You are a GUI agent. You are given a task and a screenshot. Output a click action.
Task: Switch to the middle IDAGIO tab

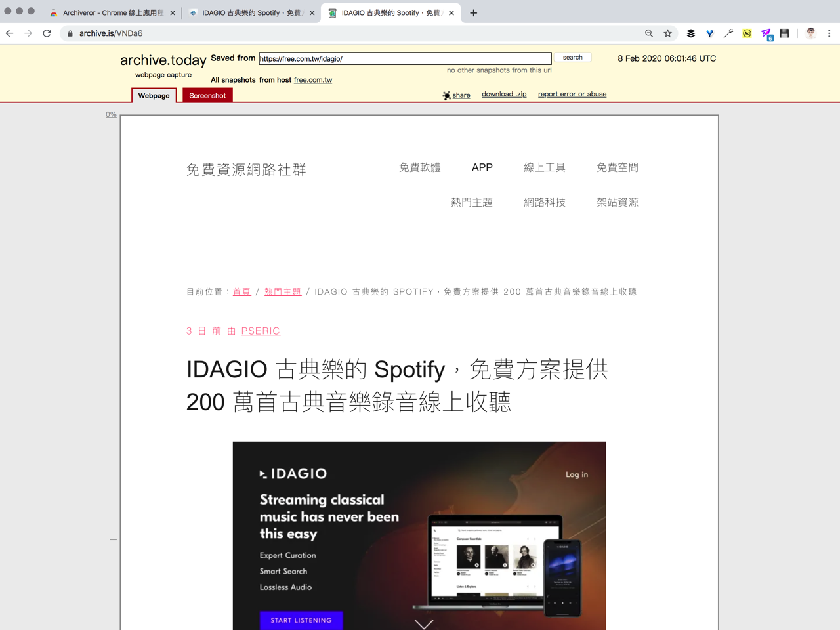tap(251, 12)
